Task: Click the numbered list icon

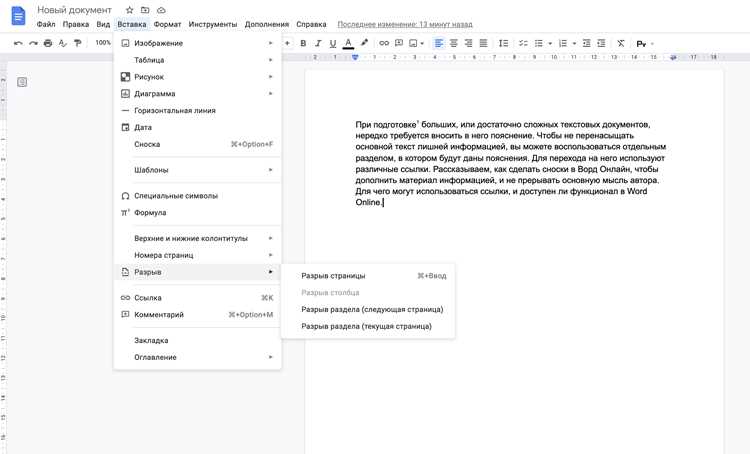Action: [563, 43]
